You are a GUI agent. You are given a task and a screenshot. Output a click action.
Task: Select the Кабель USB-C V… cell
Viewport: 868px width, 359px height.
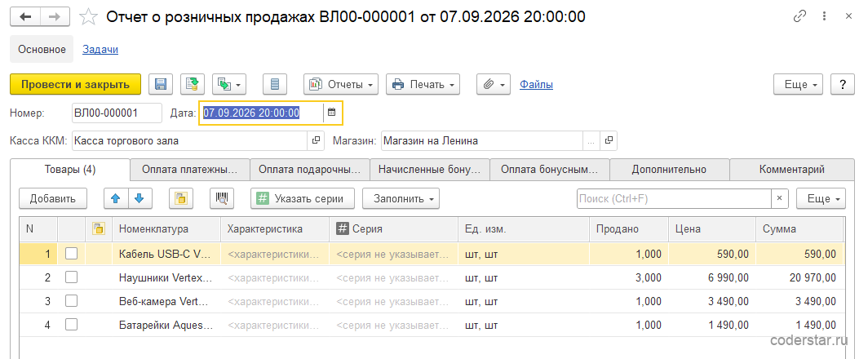[166, 254]
